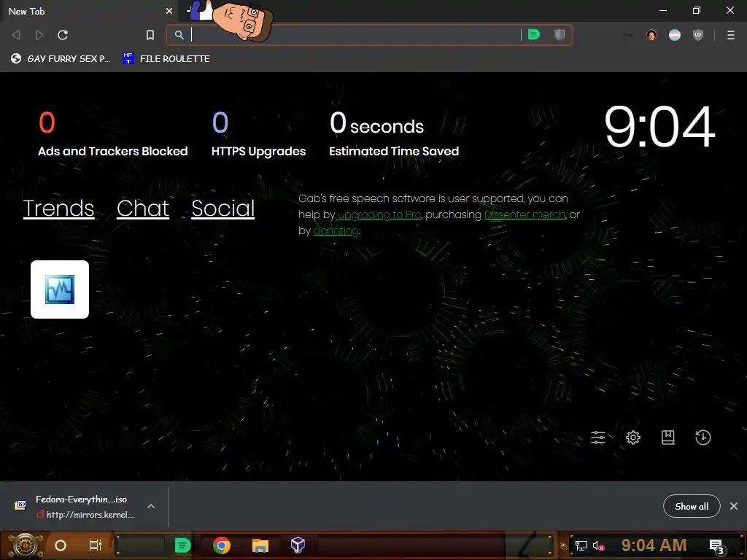This screenshot has height=560, width=747.
Task: Open the first bookmark with globe icon
Action: pos(61,58)
